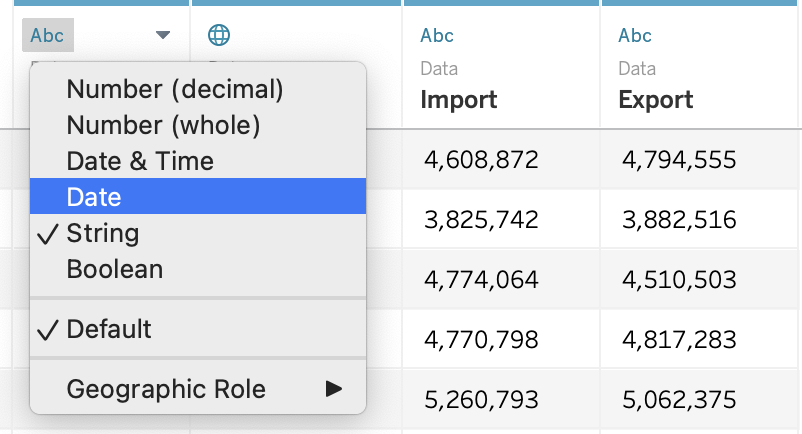Viewport: 802px width, 434px height.
Task: Select the Export cell 5,062,375
Action: 679,400
